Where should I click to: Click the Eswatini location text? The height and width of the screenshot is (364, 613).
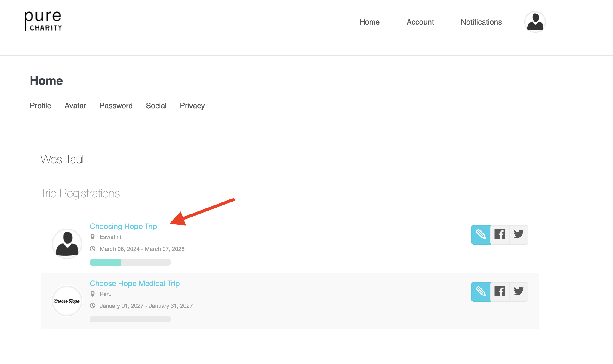point(110,237)
